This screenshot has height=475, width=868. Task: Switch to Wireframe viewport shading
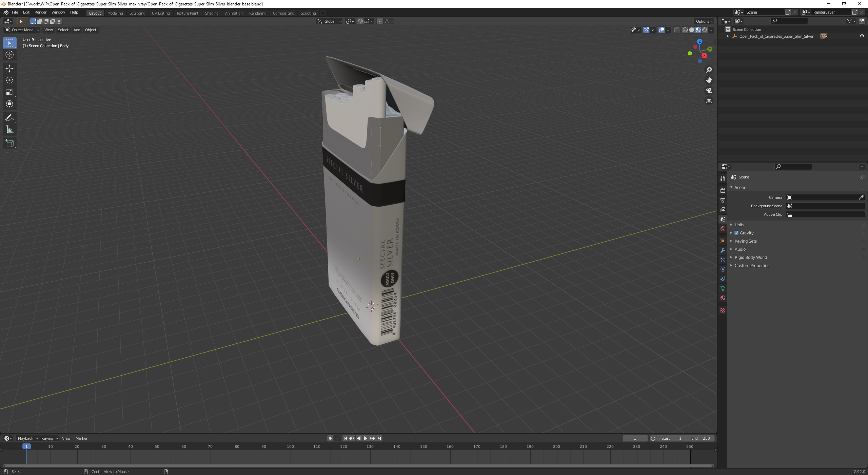point(685,30)
